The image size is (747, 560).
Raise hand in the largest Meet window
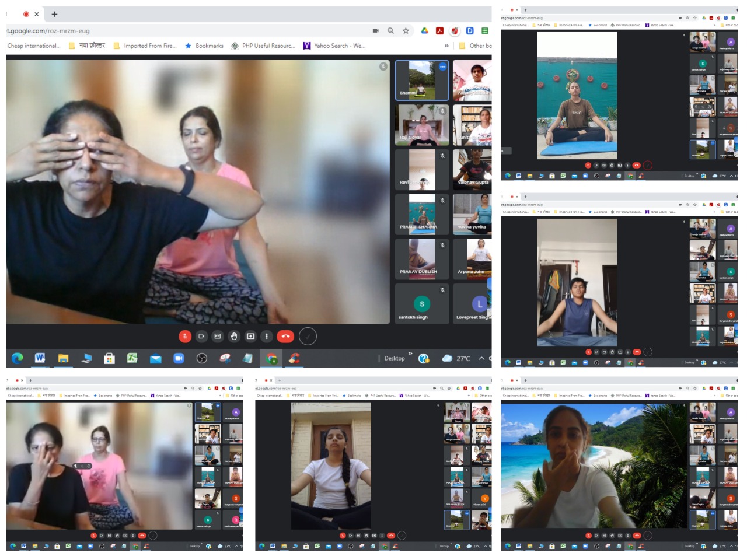(x=234, y=336)
